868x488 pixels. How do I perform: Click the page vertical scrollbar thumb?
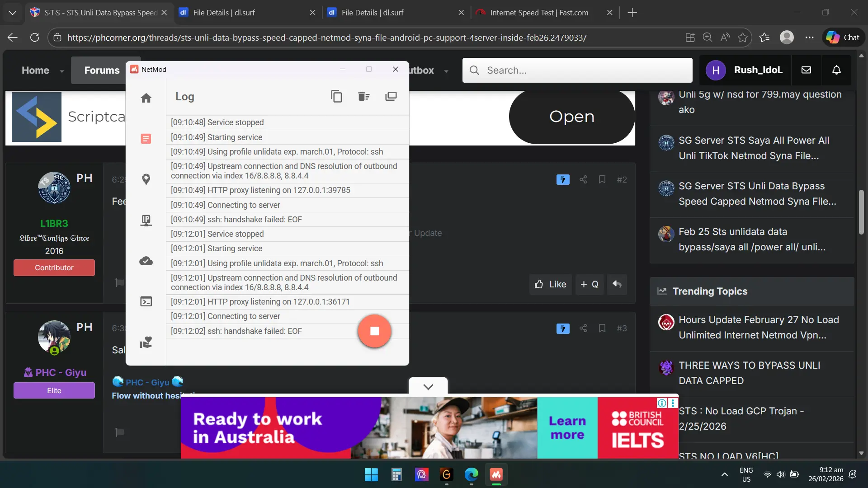861,212
